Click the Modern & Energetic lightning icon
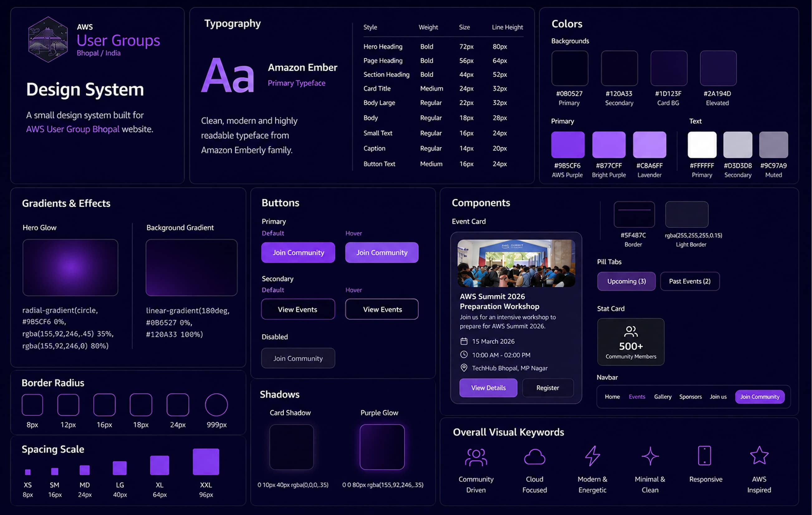The width and height of the screenshot is (812, 515). pyautogui.click(x=593, y=456)
